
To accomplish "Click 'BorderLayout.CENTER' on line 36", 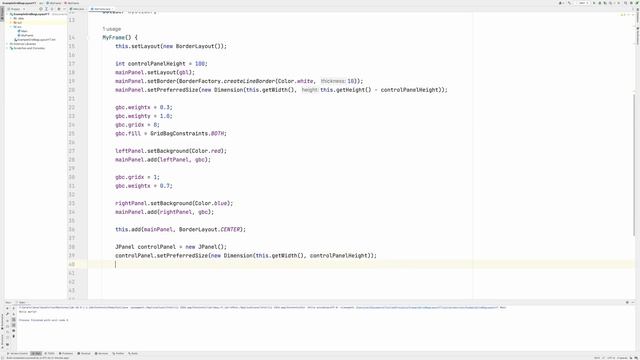I will click(210, 229).
